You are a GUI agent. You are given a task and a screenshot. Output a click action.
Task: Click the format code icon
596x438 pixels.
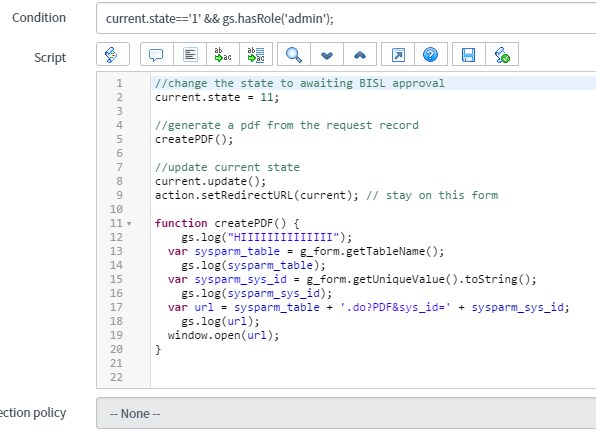pyautogui.click(x=190, y=54)
